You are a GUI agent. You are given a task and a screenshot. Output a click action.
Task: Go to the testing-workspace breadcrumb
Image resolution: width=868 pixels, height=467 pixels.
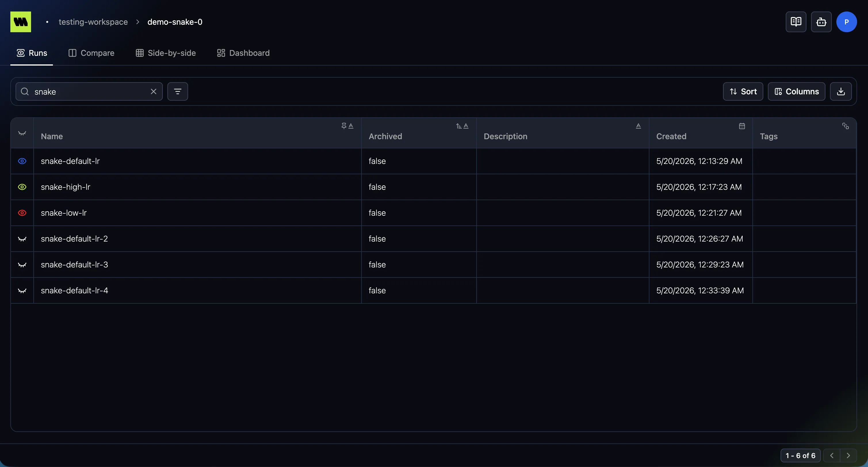[93, 22]
